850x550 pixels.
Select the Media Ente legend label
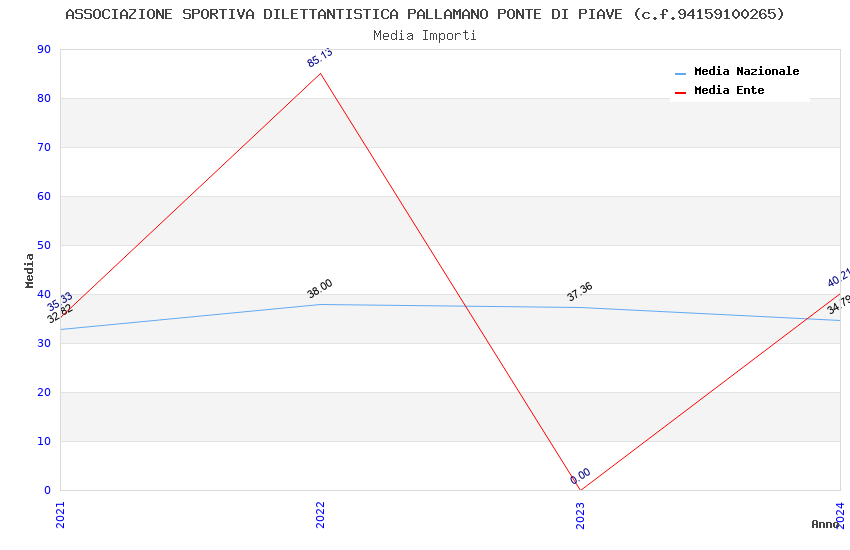pyautogui.click(x=729, y=91)
